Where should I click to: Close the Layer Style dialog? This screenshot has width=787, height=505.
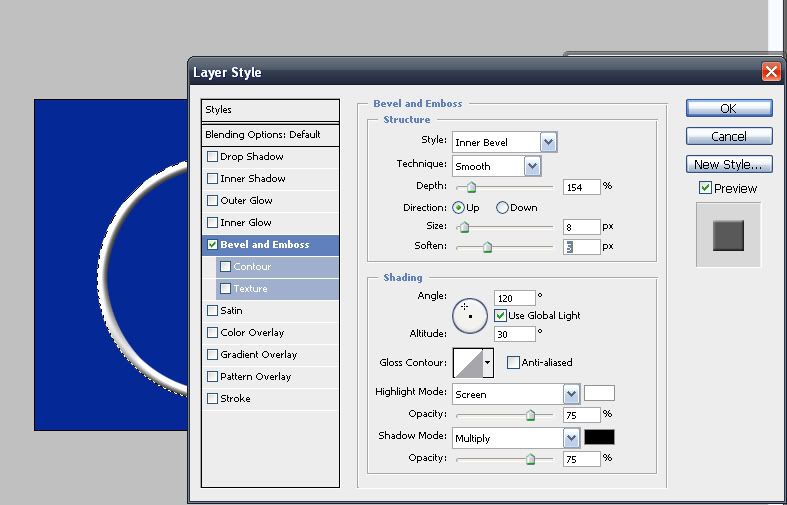pyautogui.click(x=771, y=71)
